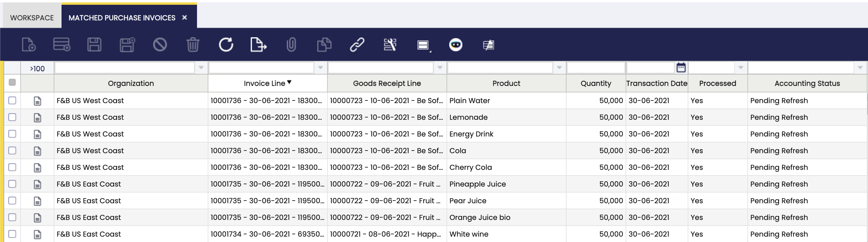This screenshot has width=868, height=242.
Task: Switch to the WORKSPACE tab
Action: tap(32, 18)
